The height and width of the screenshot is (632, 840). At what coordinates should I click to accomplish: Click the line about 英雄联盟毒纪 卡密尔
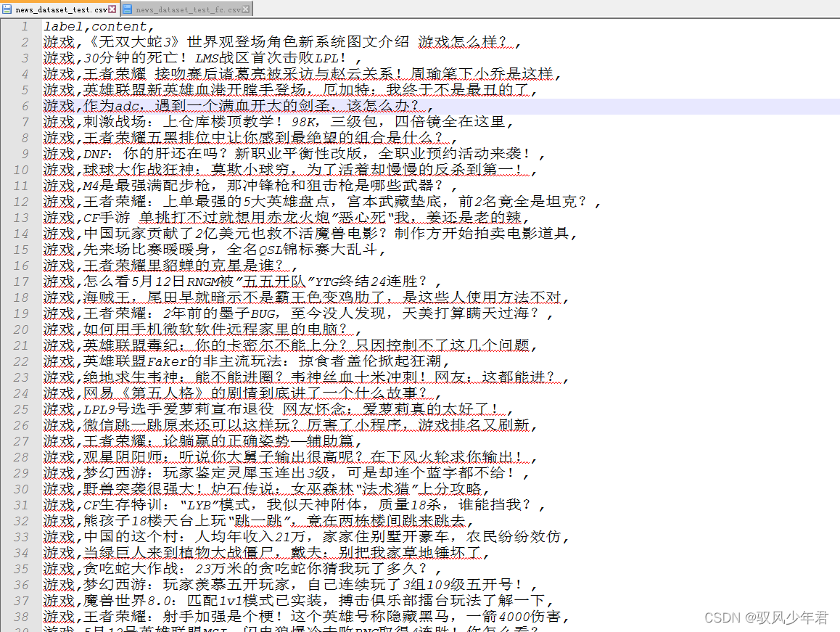point(290,345)
